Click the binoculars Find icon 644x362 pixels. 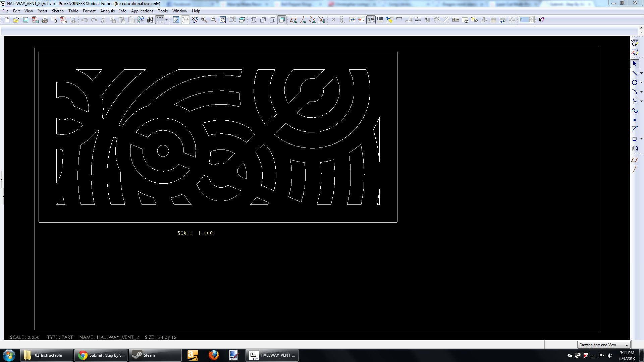pyautogui.click(x=150, y=20)
